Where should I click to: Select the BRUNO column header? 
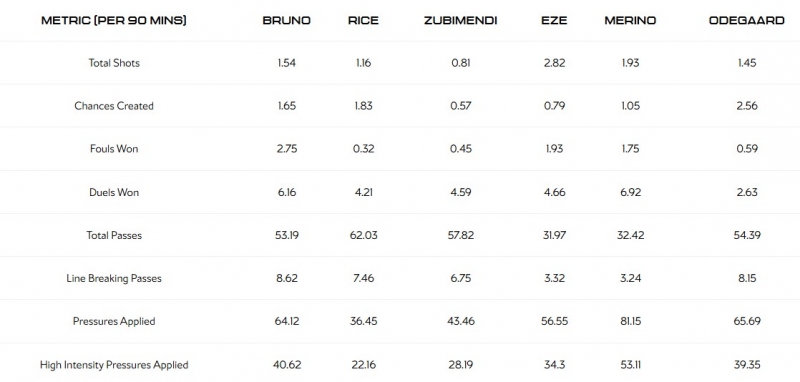click(x=286, y=20)
